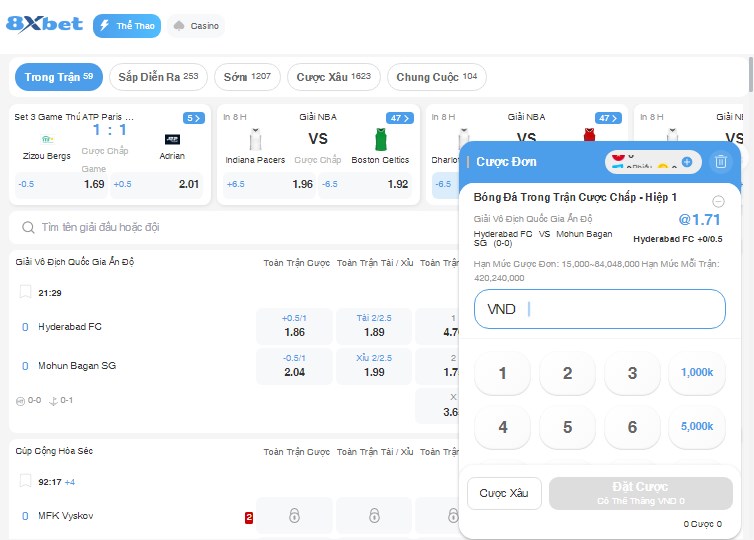Remove the Hyderabad bet with minus icon
The width and height of the screenshot is (754, 540).
click(718, 201)
